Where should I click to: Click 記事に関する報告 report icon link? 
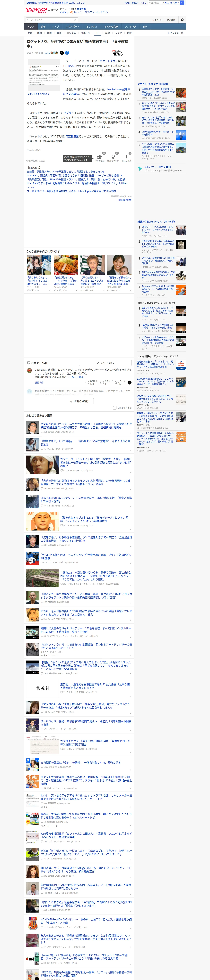pyautogui.click(x=36, y=161)
